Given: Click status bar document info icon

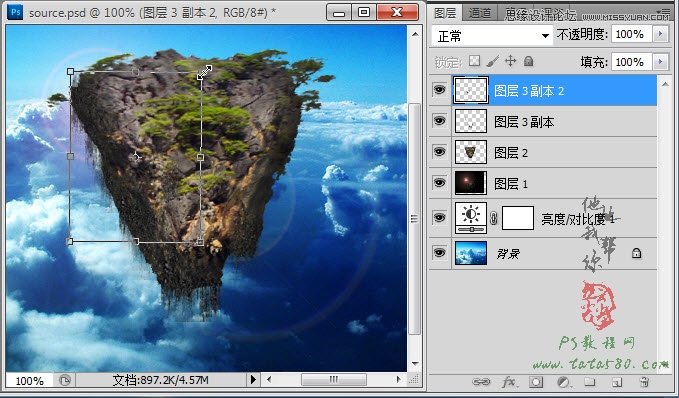Looking at the screenshot, I should point(65,380).
